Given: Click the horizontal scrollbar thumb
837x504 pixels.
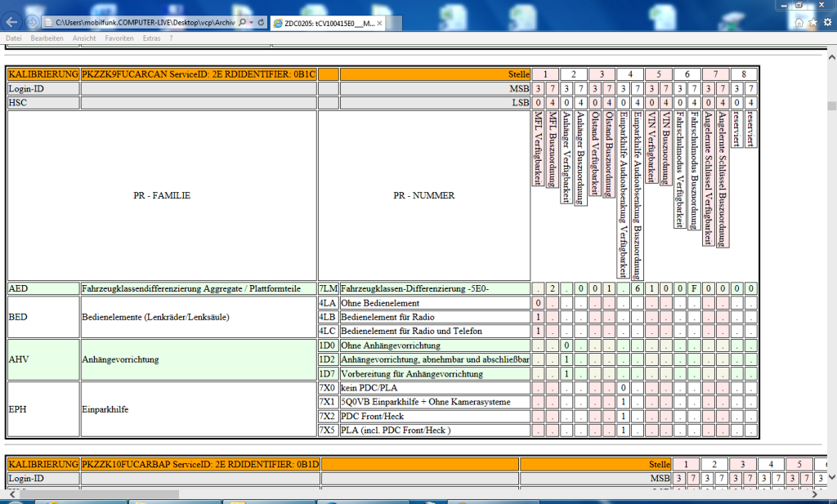Looking at the screenshot, I should (98, 493).
